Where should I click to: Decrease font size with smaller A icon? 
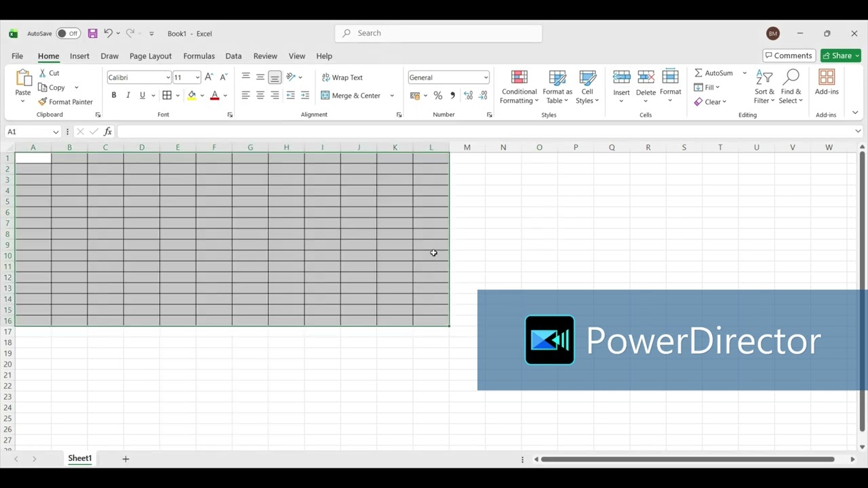tap(223, 77)
